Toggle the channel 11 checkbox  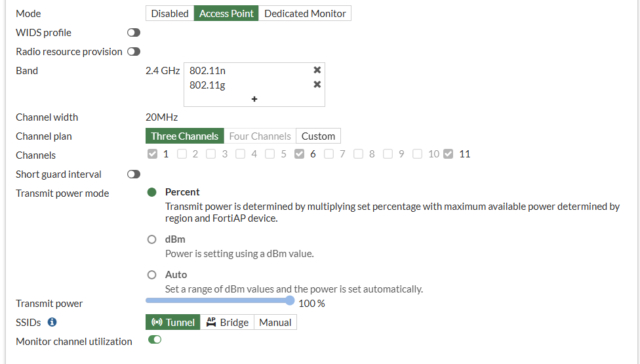pos(449,154)
